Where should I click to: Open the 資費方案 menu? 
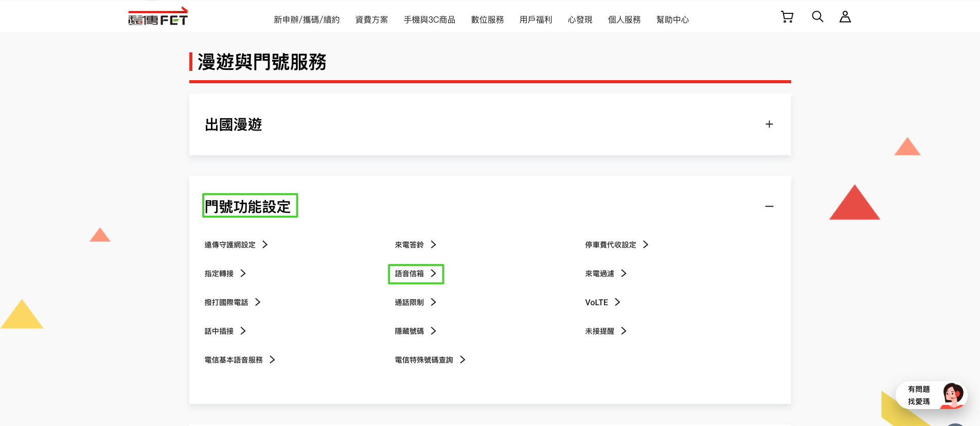click(x=371, y=20)
